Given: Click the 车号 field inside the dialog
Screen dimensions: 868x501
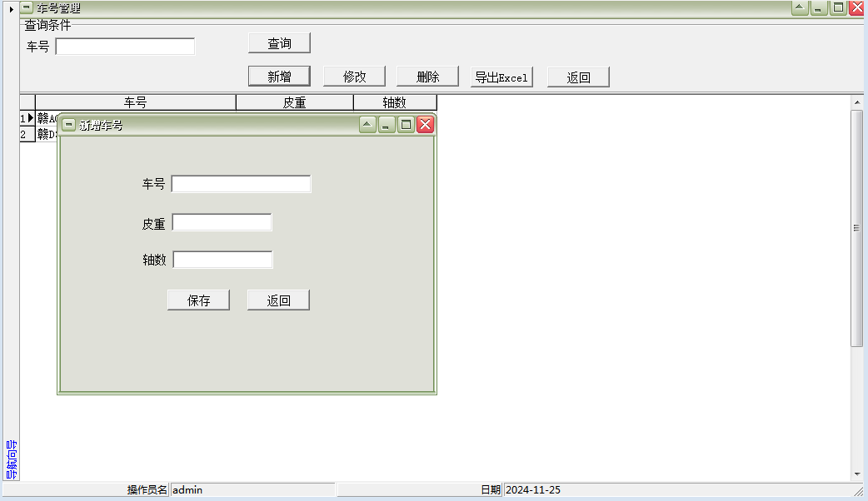Looking at the screenshot, I should pyautogui.click(x=241, y=184).
